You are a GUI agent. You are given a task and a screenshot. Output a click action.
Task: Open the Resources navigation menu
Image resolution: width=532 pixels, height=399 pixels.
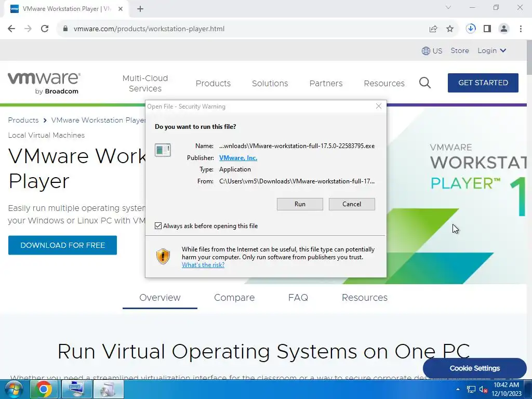[384, 83]
